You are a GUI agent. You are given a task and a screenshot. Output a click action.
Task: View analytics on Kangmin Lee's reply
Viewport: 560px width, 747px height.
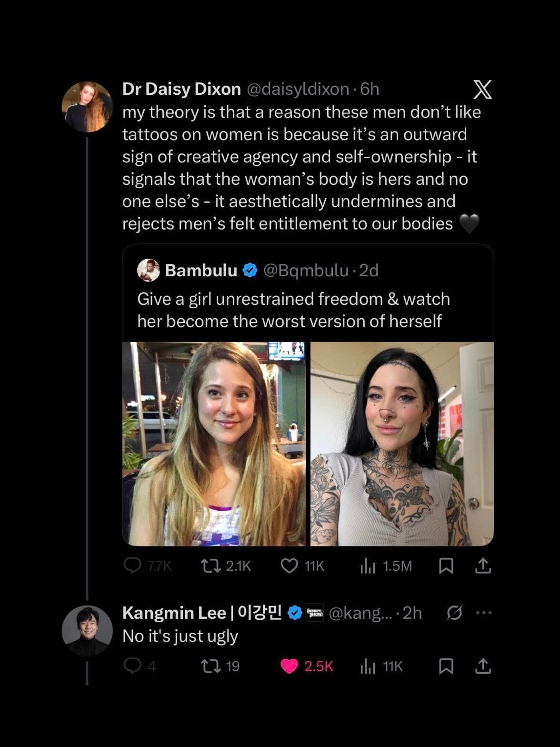click(368, 666)
